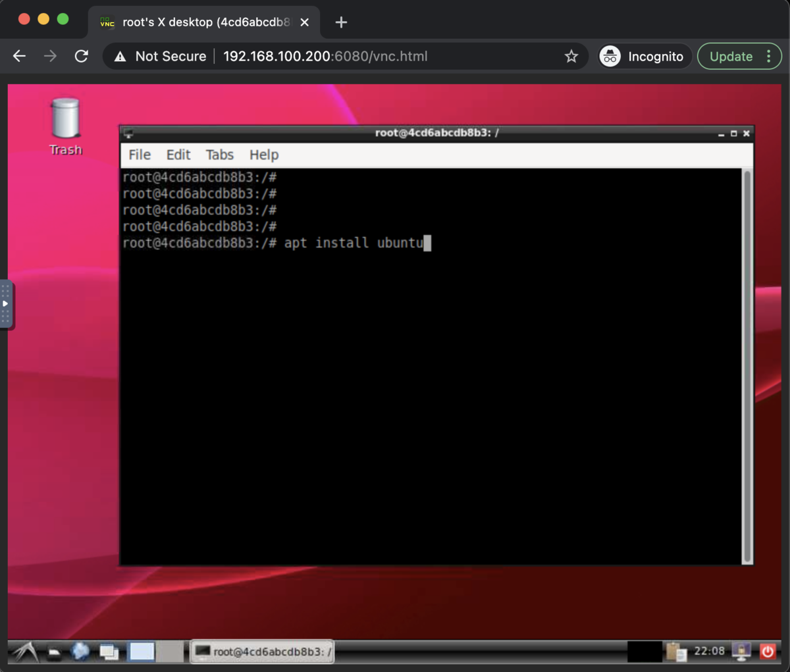Click the terminal title root@4cd6abcdb8b3: /
This screenshot has height=672, width=790.
click(x=437, y=133)
